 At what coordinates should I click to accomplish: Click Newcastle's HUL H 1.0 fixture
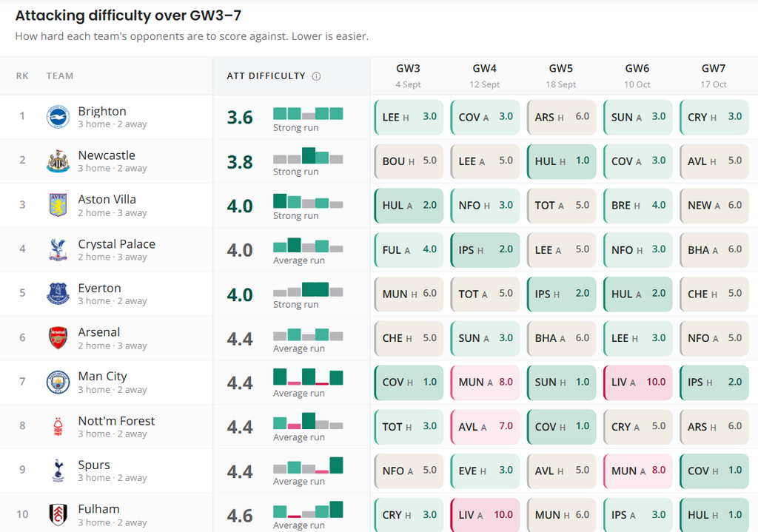[x=561, y=161]
